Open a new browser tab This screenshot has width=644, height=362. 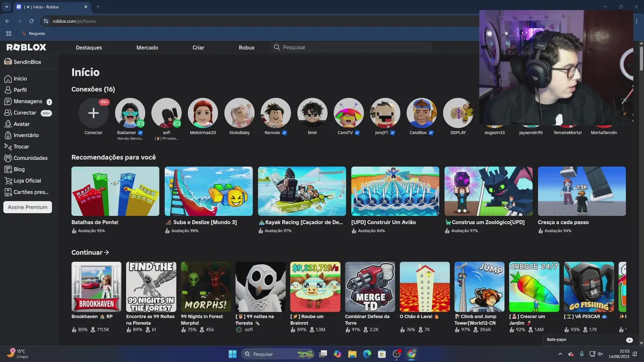(98, 7)
